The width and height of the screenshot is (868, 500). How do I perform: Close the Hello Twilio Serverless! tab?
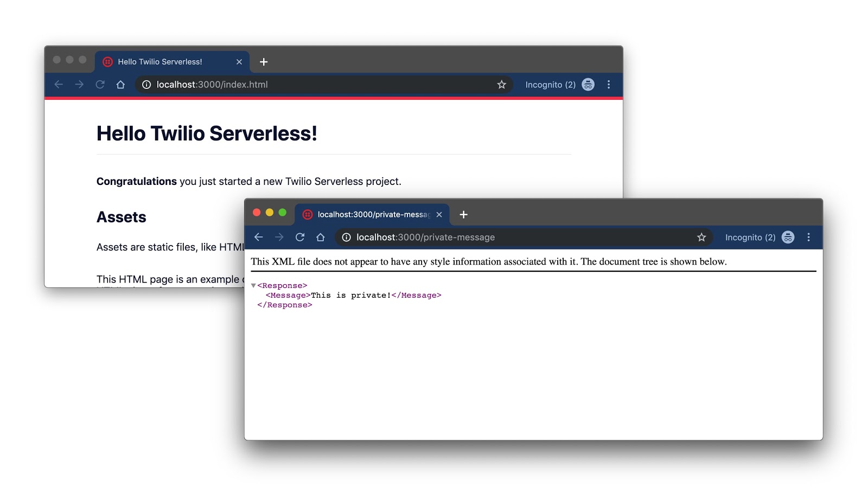tap(239, 62)
